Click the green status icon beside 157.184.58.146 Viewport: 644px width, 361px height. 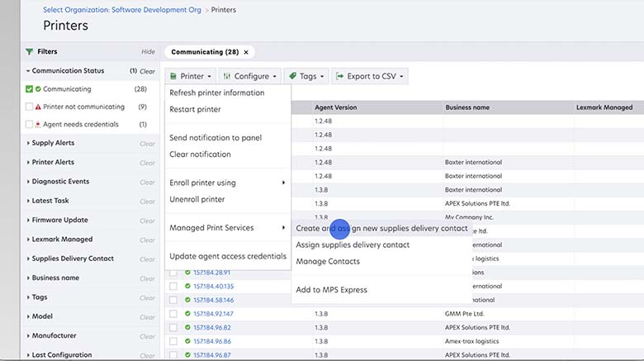click(188, 300)
